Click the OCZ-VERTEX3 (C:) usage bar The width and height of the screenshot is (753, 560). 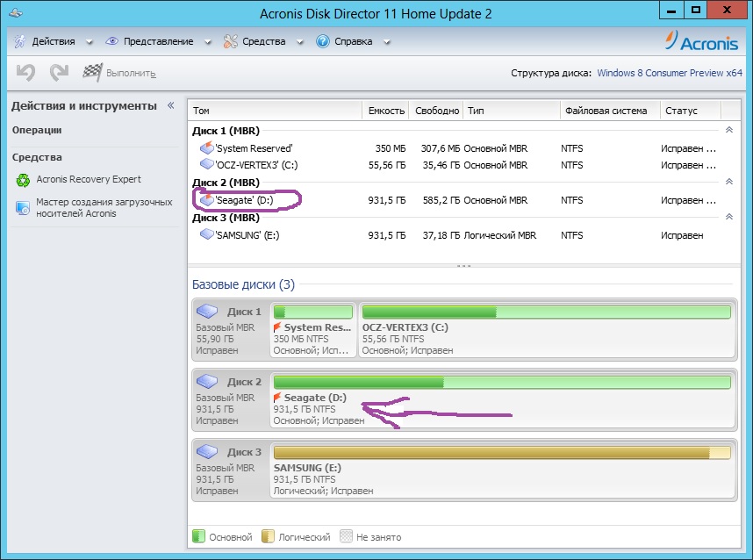547,312
